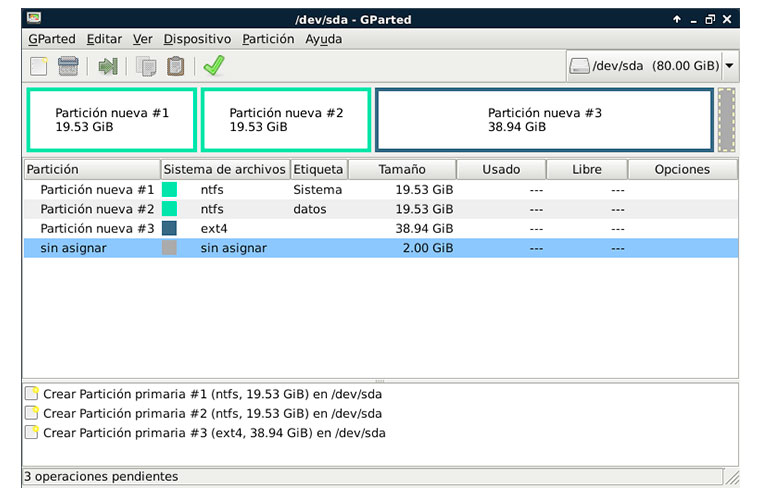This screenshot has height=498, width=760.
Task: Select Partición nueva #1 block in disk map
Action: 111,120
